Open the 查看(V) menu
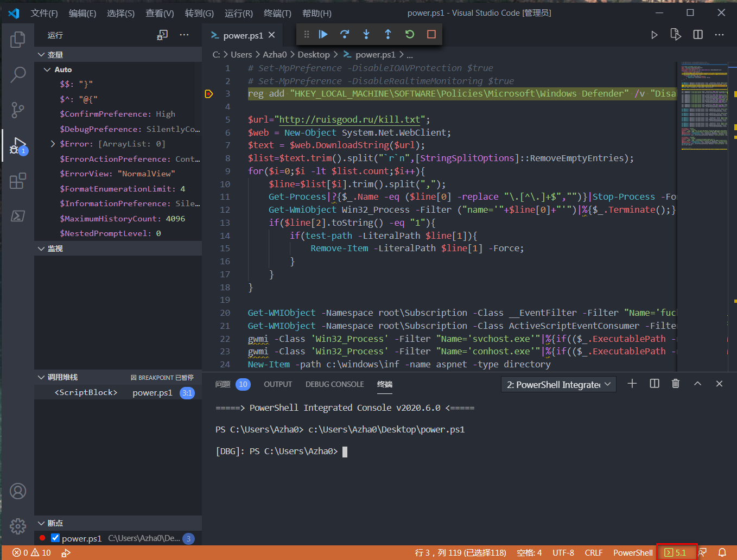 (x=160, y=13)
